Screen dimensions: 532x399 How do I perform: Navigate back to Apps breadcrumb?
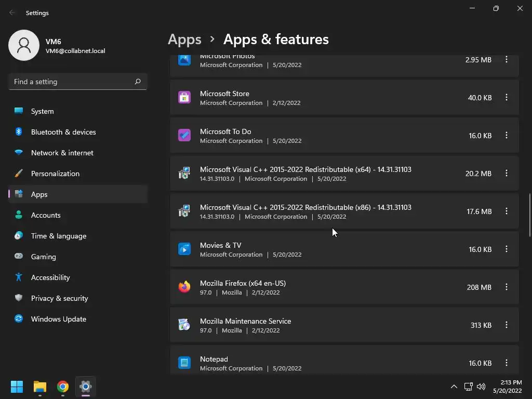tap(184, 39)
